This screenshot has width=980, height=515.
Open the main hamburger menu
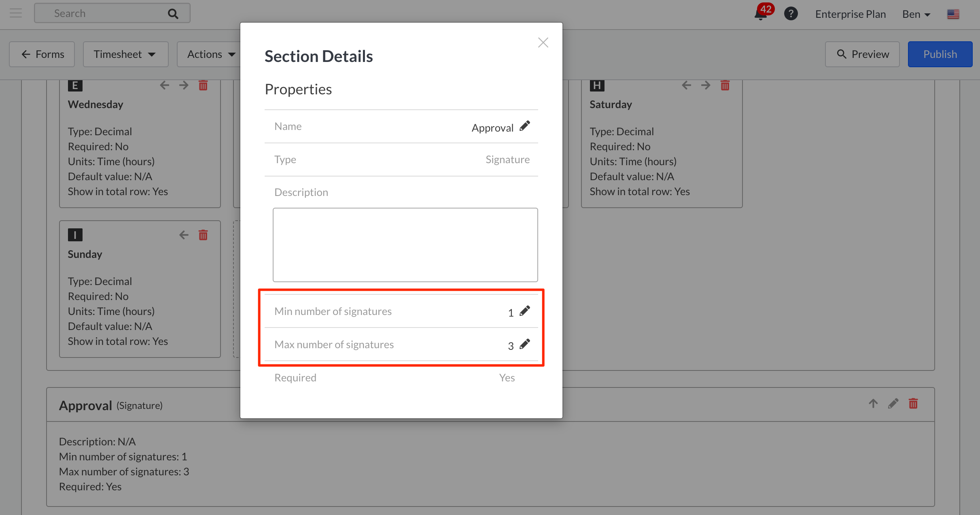pyautogui.click(x=16, y=13)
